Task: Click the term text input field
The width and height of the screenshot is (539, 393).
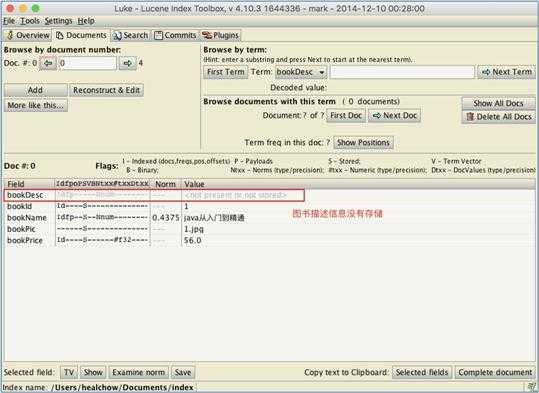Action: click(402, 72)
